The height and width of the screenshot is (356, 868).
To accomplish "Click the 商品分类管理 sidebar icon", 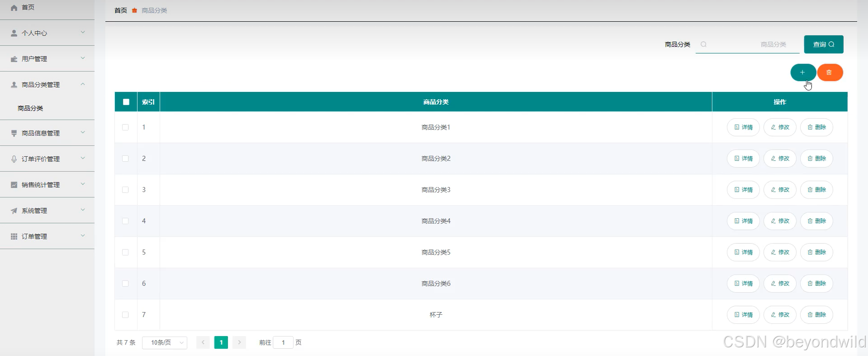I will point(14,85).
